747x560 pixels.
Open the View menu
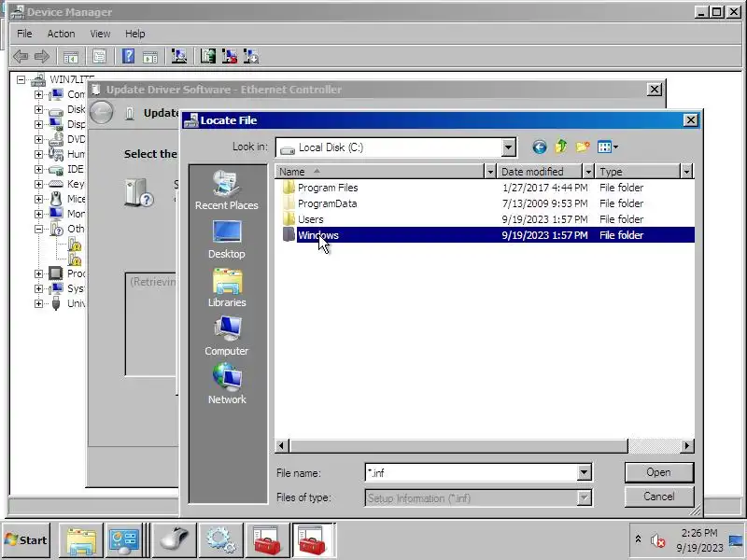point(100,34)
